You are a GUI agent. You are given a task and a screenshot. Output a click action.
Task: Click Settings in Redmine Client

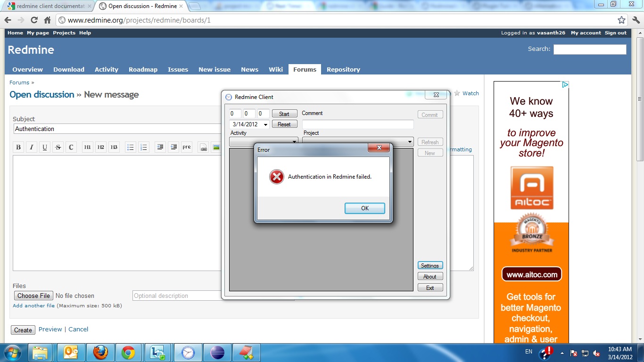point(430,265)
